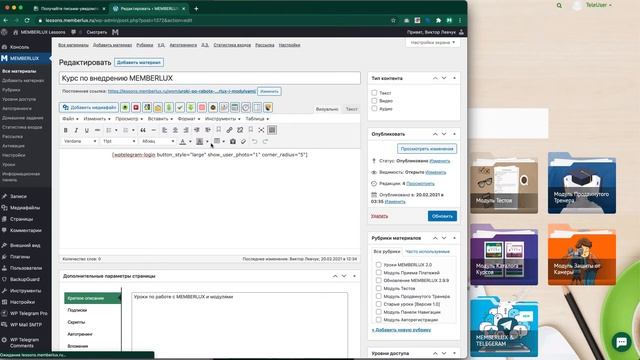The image size is (640, 360).
Task: Open the paragraph format dropdown Абзац
Action: 158,141
